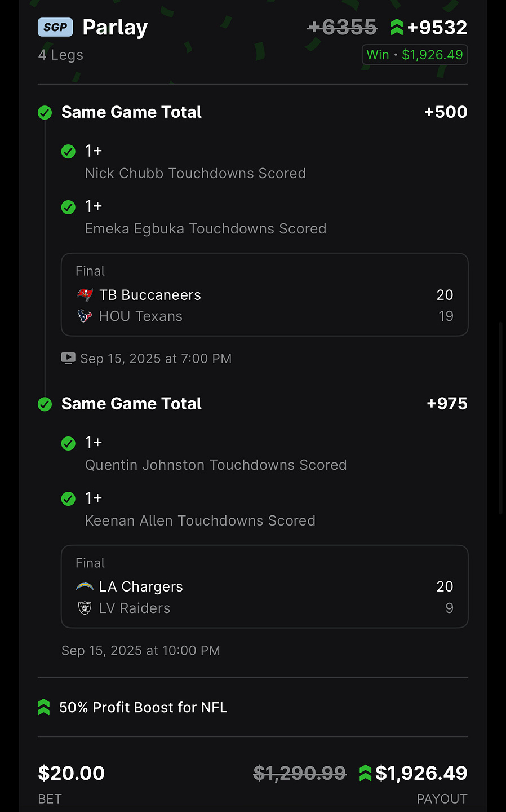Tap the green check beside Emeka Egbuka leg

[68, 207]
